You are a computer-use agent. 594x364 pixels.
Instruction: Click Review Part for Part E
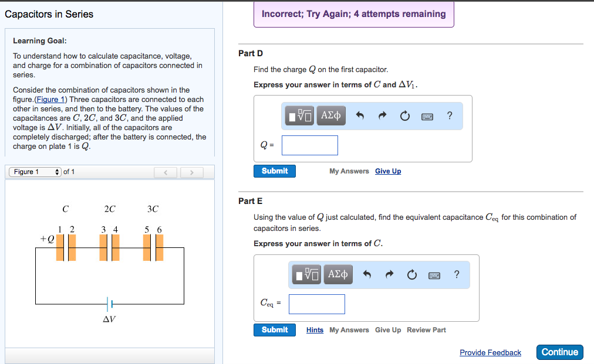coord(426,330)
